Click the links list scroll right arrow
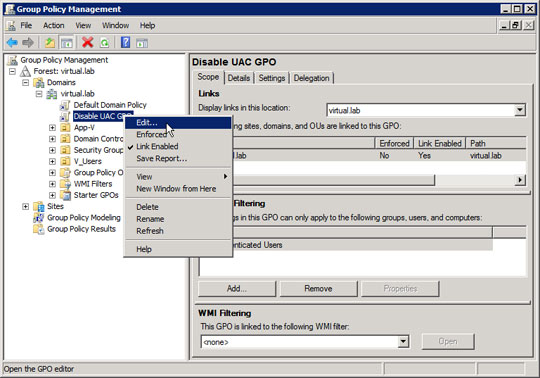 [520, 180]
